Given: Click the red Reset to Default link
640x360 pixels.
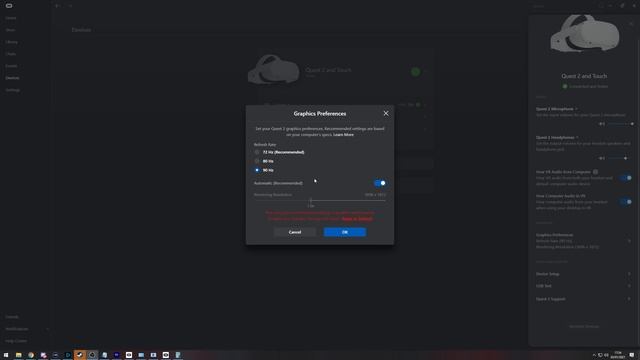Looking at the screenshot, I should coord(357,219).
